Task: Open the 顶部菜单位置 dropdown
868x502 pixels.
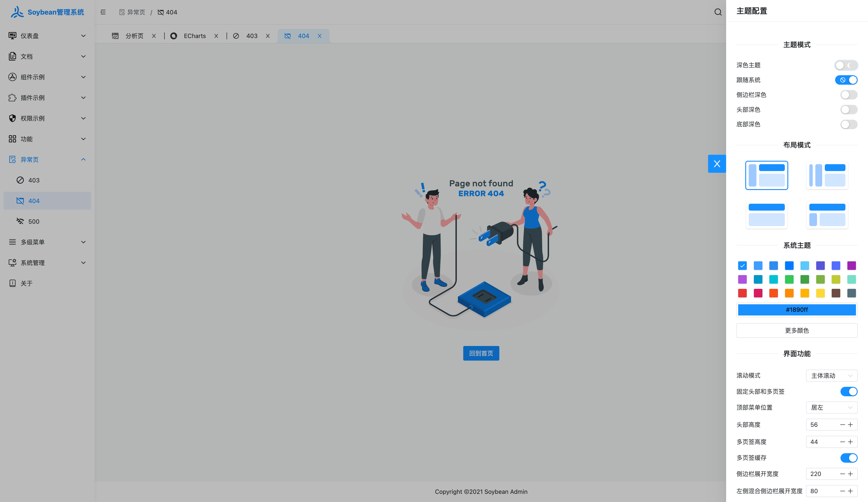Action: 831,408
